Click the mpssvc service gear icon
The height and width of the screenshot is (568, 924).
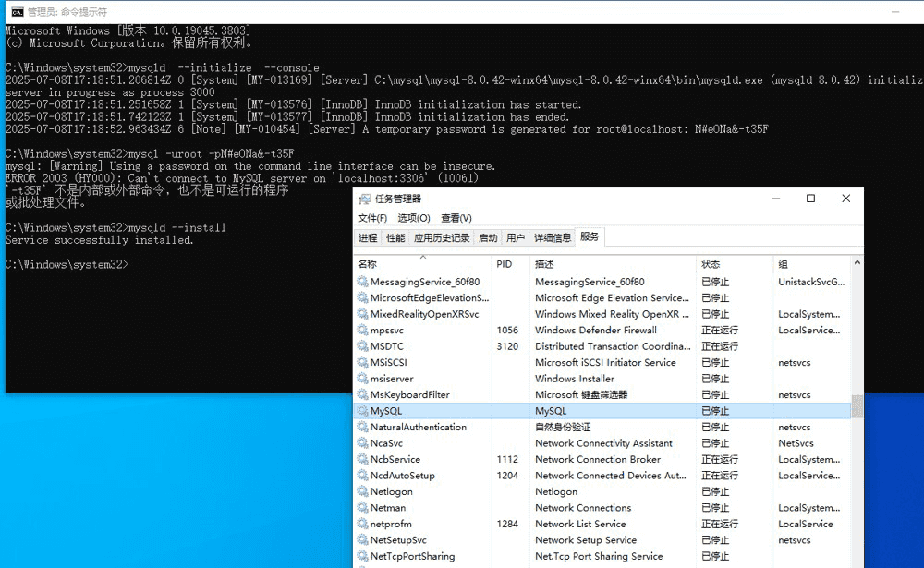click(362, 330)
